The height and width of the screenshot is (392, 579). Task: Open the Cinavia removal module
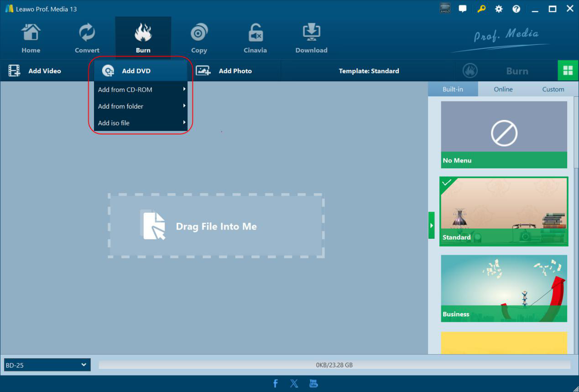coord(255,39)
